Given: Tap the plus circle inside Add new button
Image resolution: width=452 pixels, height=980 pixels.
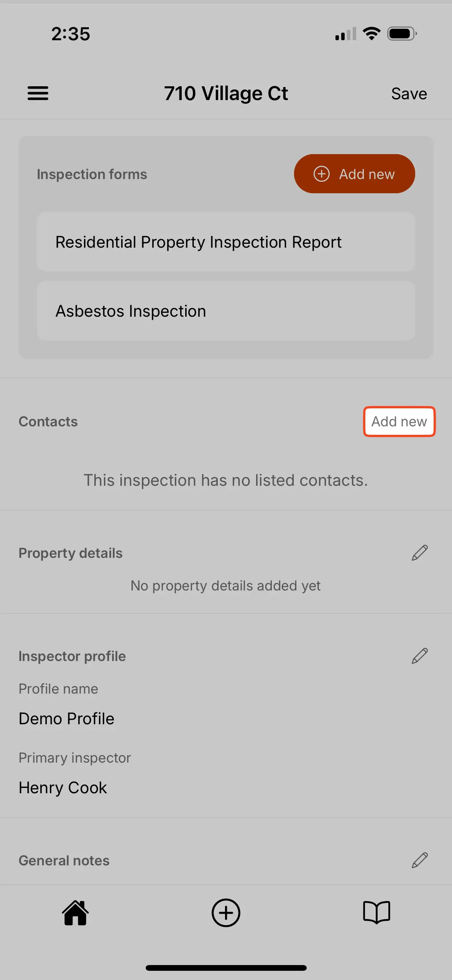Looking at the screenshot, I should (322, 174).
